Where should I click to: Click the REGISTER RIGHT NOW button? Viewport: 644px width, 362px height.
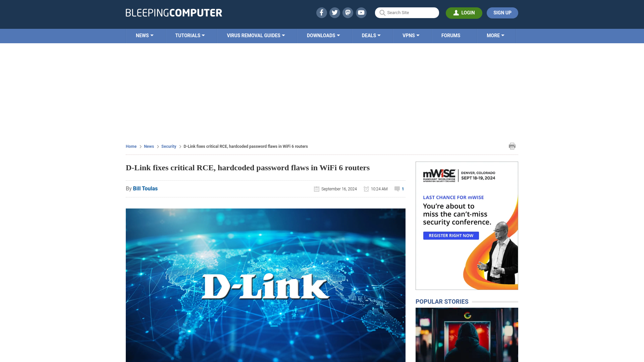point(451,236)
